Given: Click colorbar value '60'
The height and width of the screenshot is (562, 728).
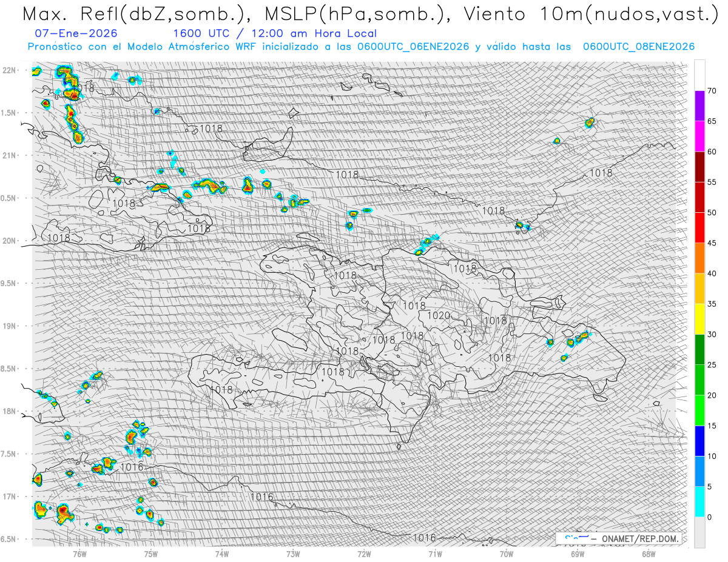Looking at the screenshot, I should click(712, 152).
